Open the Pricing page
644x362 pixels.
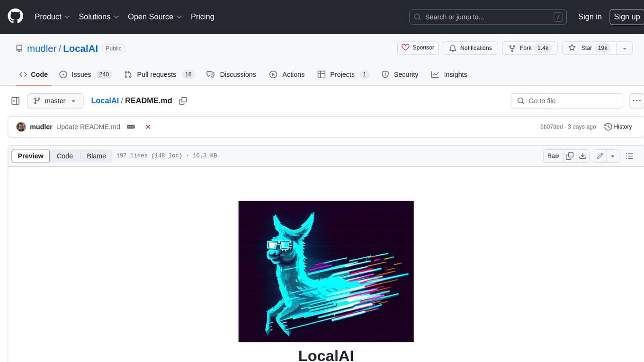pyautogui.click(x=202, y=17)
